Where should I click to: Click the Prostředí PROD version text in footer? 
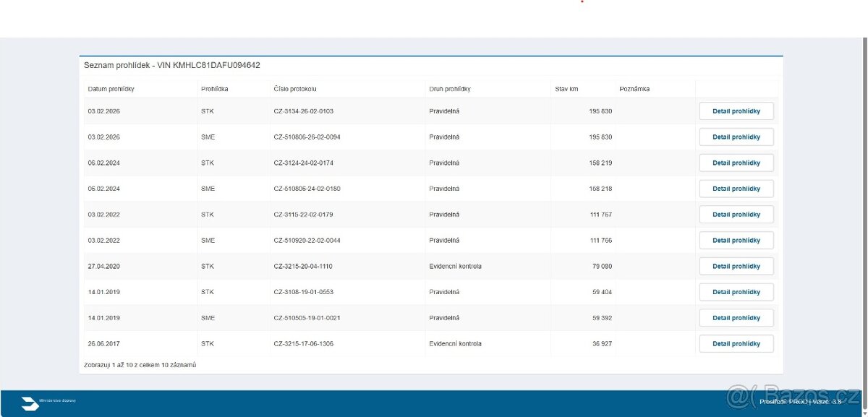[801, 402]
